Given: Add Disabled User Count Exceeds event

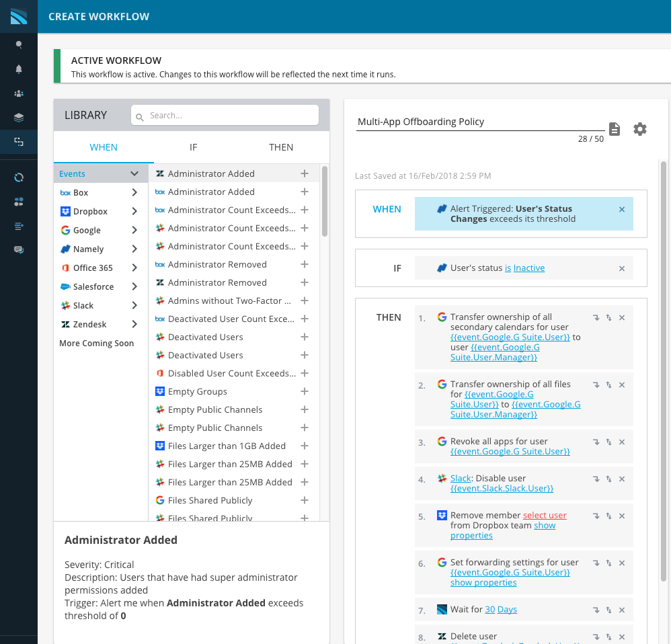Looking at the screenshot, I should [305, 373].
